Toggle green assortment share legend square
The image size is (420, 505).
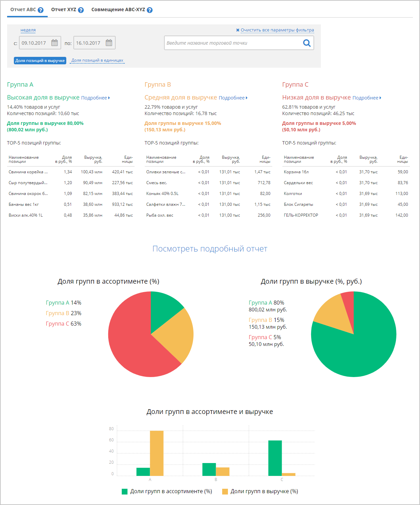click(x=124, y=491)
